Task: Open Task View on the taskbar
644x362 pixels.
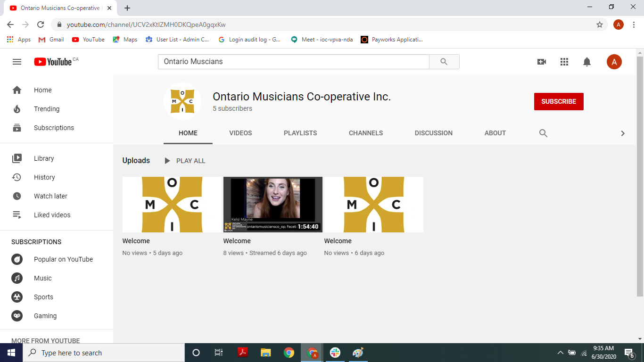Action: pos(219,353)
